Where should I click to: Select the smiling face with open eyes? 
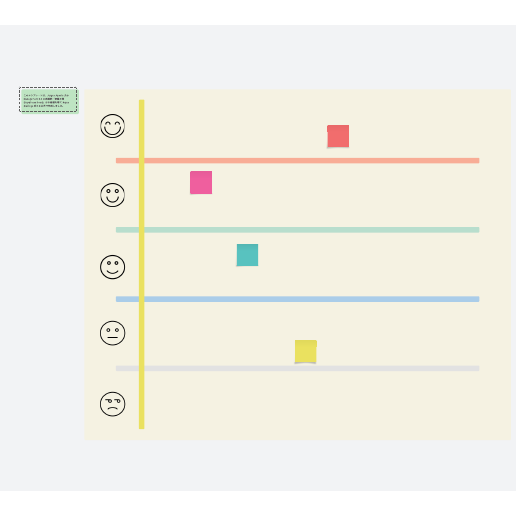click(112, 195)
